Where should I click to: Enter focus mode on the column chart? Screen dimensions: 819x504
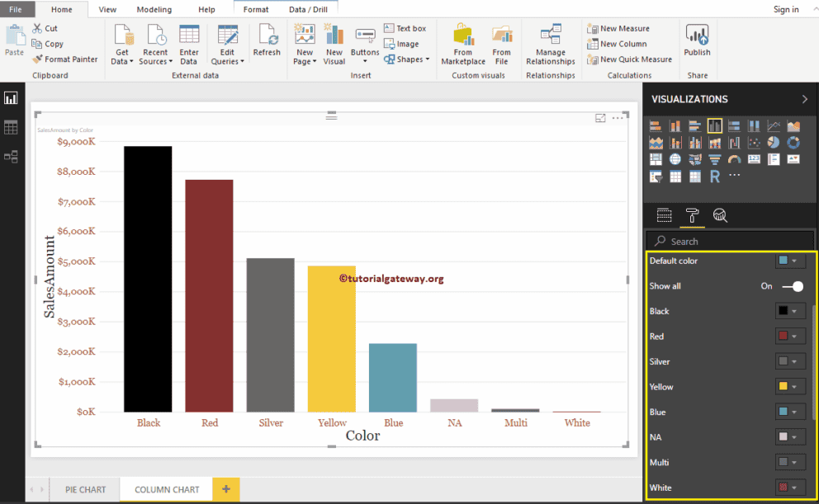click(600, 118)
